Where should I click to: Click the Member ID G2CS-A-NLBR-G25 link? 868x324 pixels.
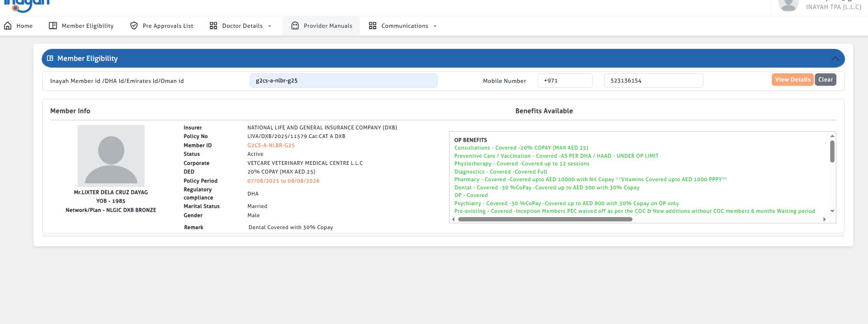click(x=271, y=145)
